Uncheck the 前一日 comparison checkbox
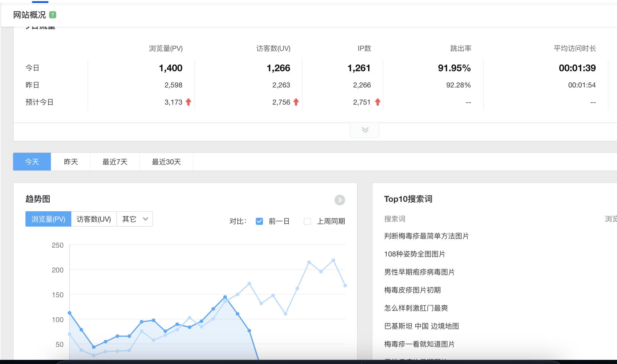Viewport: 617px width, 364px height. coord(259,221)
